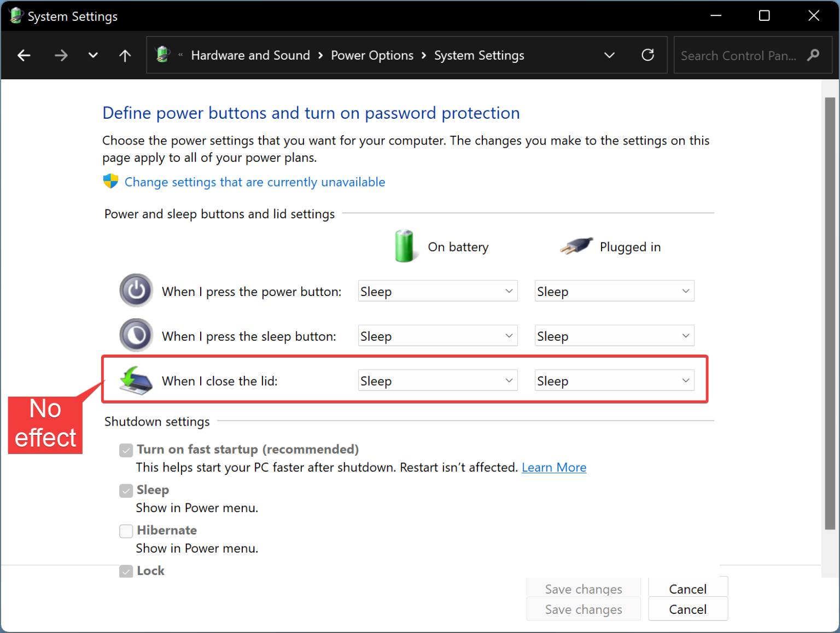
Task: Click 'Shutdown settings' section label
Action: [x=157, y=421]
